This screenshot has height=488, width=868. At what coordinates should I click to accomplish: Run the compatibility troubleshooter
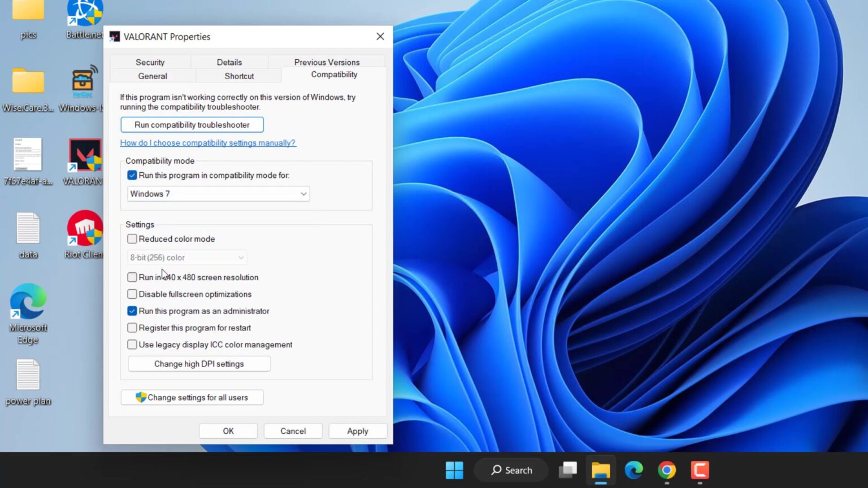[192, 124]
